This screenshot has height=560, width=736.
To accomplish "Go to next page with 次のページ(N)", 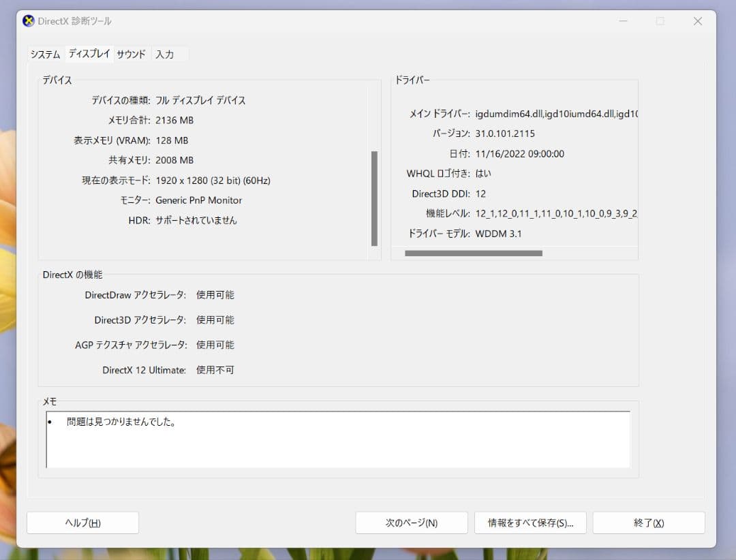I will [412, 523].
